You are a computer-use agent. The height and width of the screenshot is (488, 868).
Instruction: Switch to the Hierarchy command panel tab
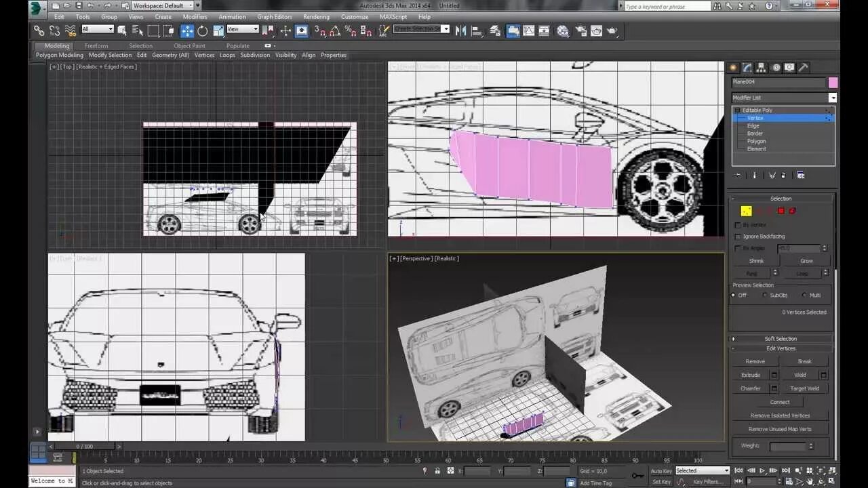click(x=762, y=68)
